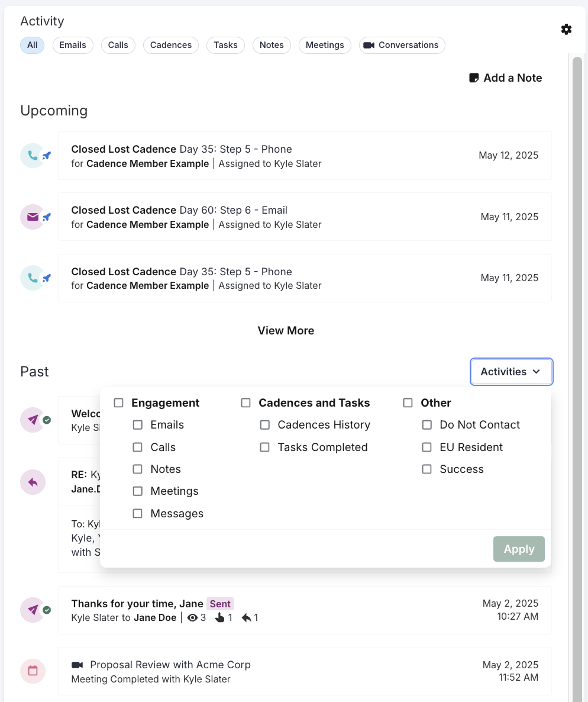The height and width of the screenshot is (702, 588).
Task: Click the video camera icon in the Conversations chip
Action: pyautogui.click(x=370, y=45)
